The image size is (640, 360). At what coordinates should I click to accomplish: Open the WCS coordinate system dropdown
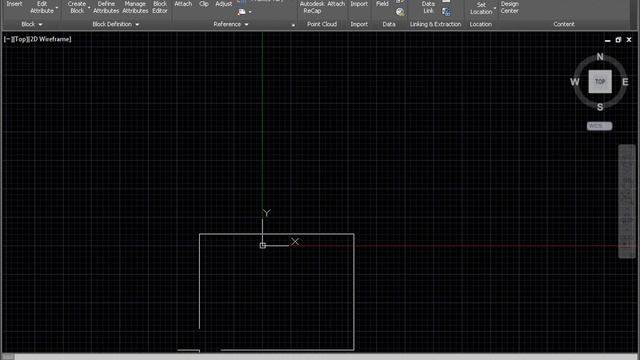coord(599,126)
